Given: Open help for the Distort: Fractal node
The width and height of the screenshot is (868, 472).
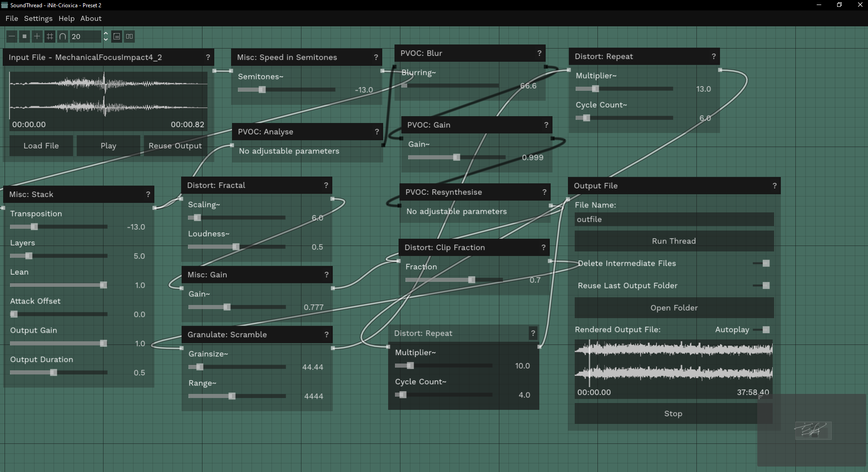Looking at the screenshot, I should click(326, 185).
